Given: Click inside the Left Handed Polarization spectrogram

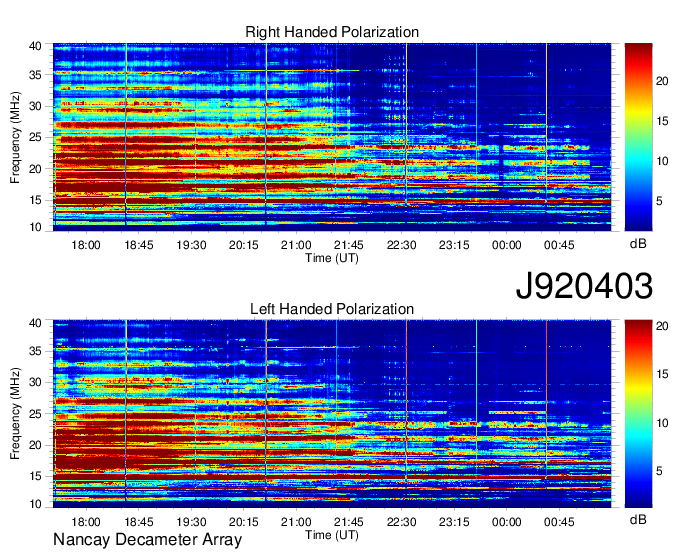Looking at the screenshot, I should pos(332,414).
